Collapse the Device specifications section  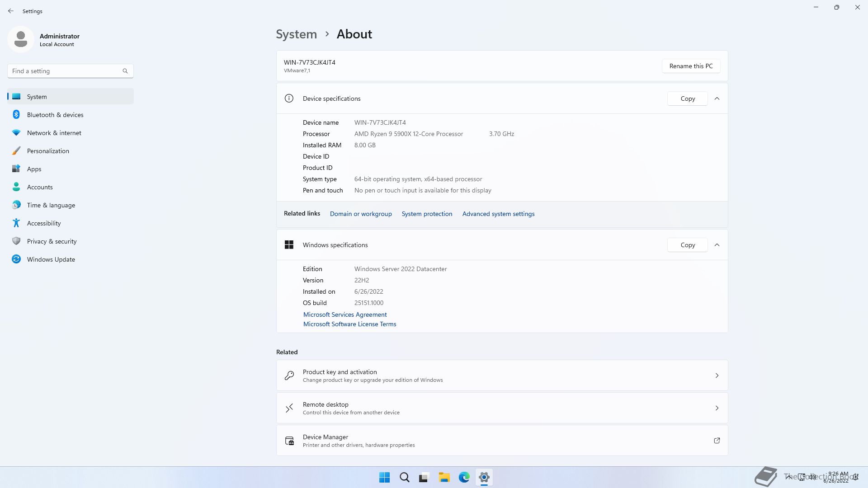click(x=717, y=99)
